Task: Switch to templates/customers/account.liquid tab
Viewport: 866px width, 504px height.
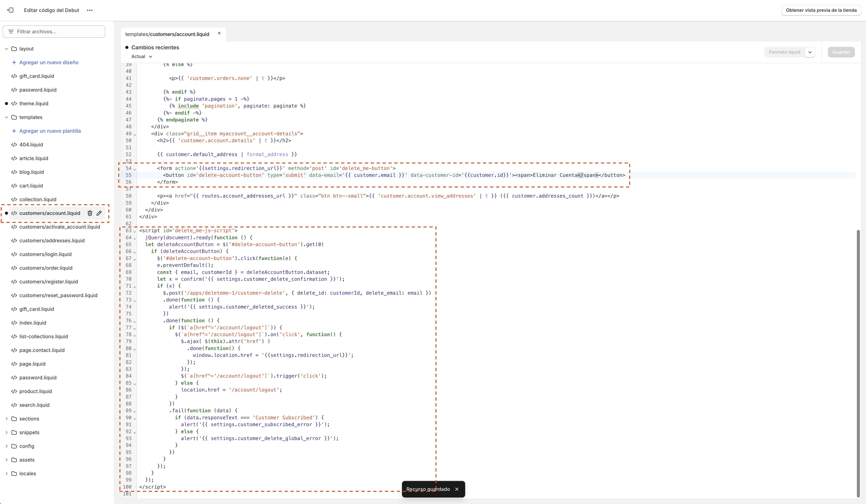Action: point(167,34)
